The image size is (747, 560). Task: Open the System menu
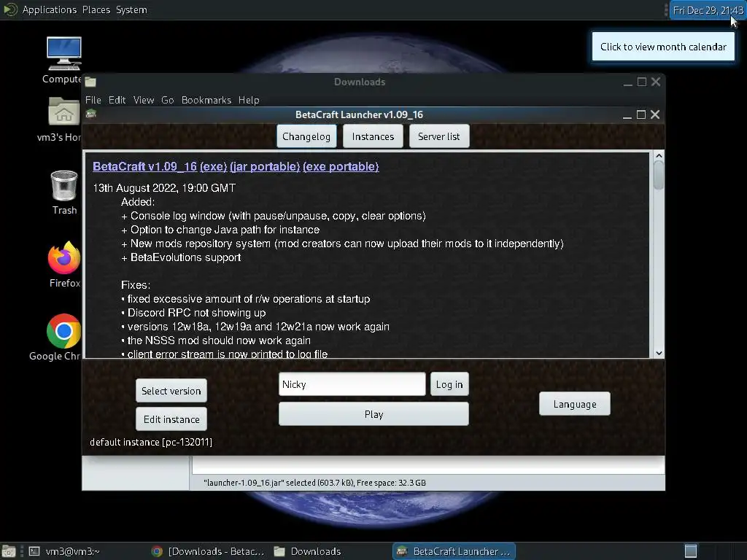click(131, 9)
